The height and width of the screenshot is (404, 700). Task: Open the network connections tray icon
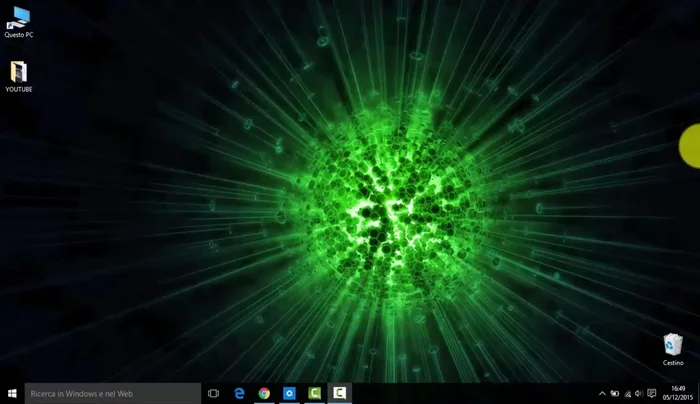click(627, 394)
